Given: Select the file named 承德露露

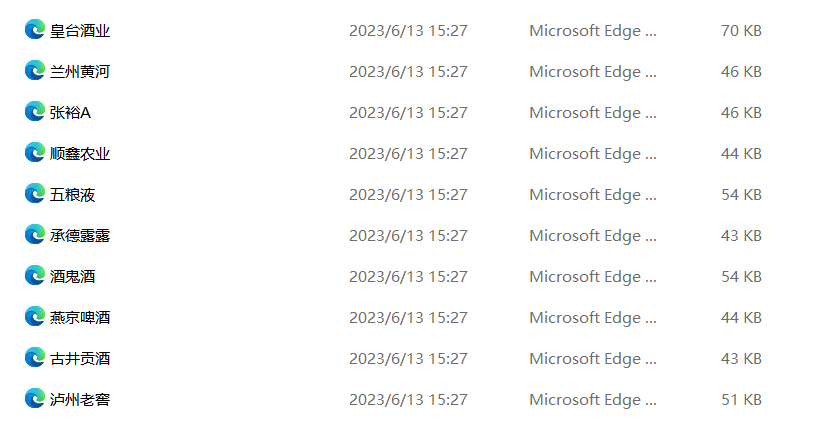Looking at the screenshot, I should click(80, 236).
